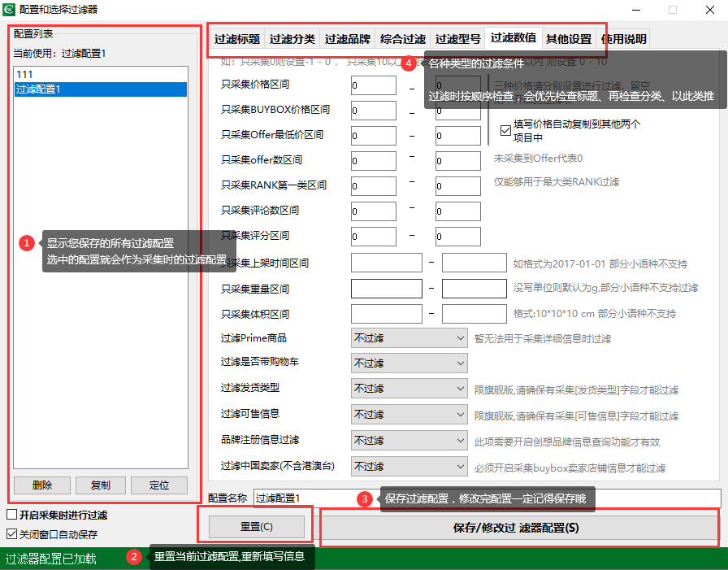
Task: Click the 删除 button under config list
Action: tap(42, 485)
